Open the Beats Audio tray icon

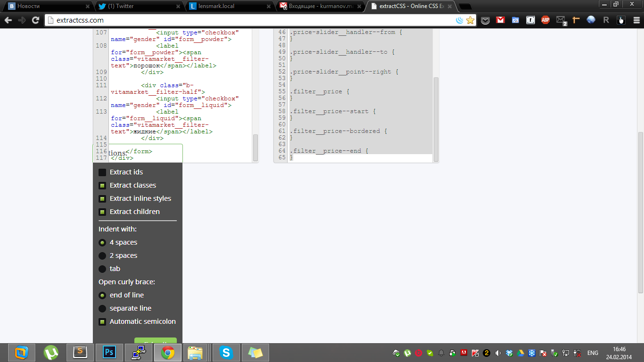[x=419, y=353]
